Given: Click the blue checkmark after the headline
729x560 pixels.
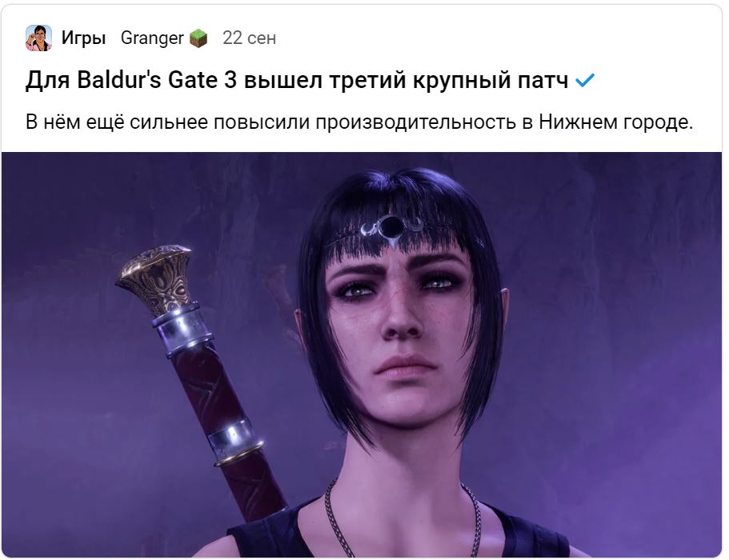Looking at the screenshot, I should pos(584,80).
